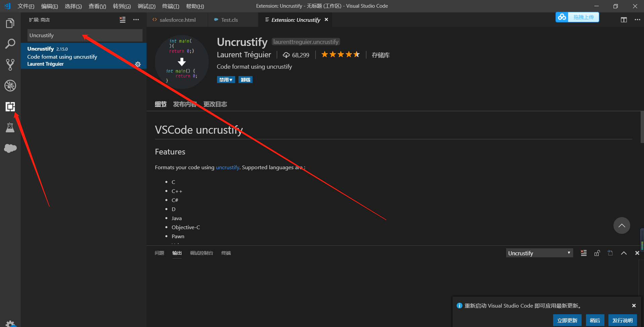
Task: Select the 更改日志 changelog tab
Action: click(215, 104)
